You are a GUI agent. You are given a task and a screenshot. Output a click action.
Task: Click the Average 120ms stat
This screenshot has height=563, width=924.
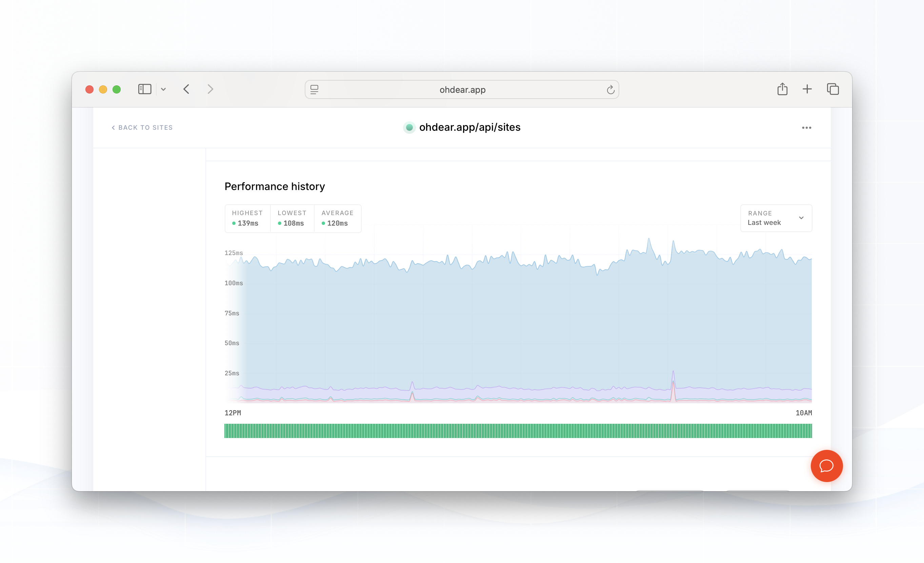[337, 218]
